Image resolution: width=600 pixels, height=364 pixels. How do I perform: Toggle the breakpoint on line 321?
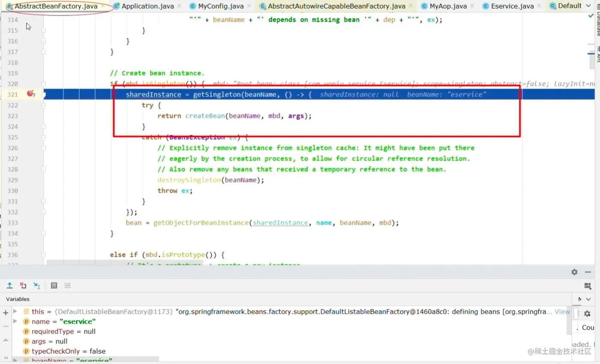pos(30,94)
